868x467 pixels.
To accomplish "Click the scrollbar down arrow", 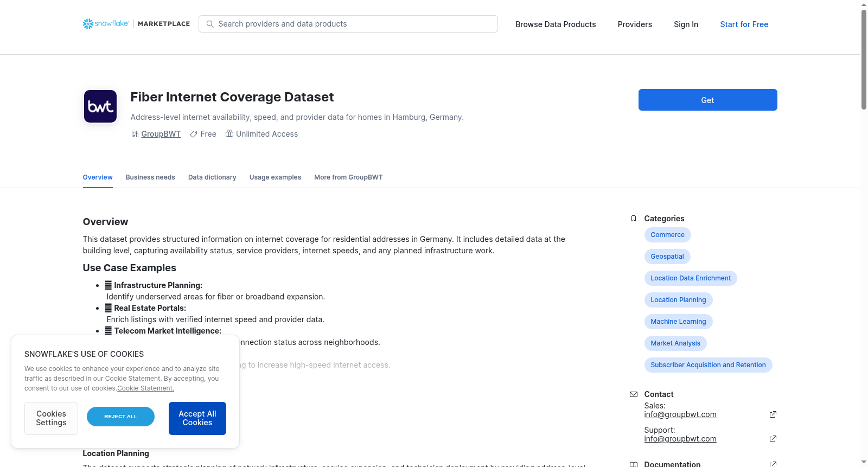I will pos(864,463).
